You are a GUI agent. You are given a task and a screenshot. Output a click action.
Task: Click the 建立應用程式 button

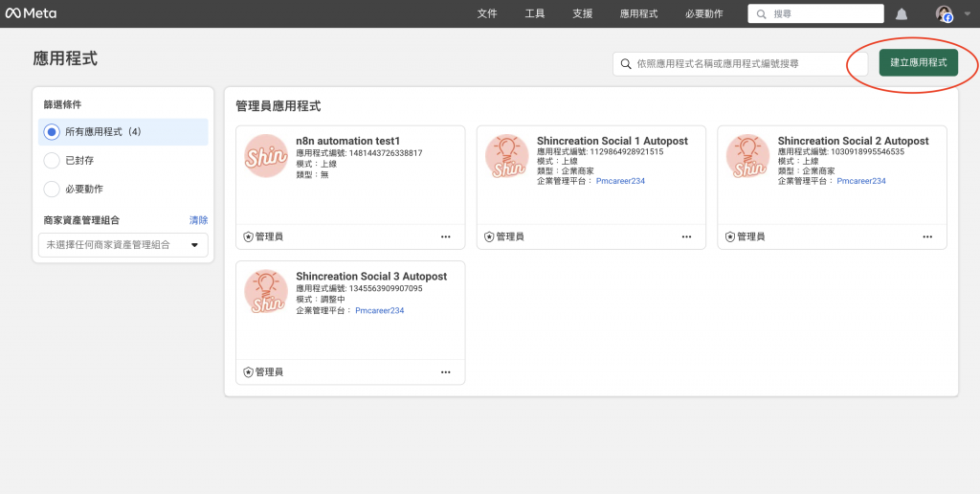click(x=918, y=62)
